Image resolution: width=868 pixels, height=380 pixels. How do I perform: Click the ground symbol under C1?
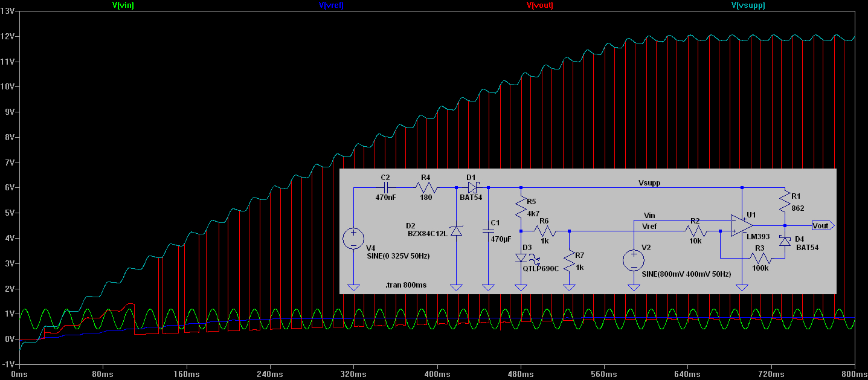(x=487, y=287)
